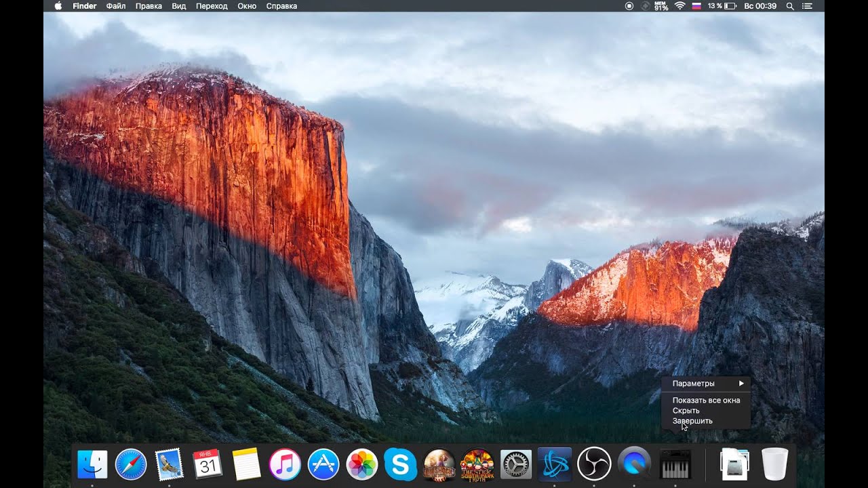Image resolution: width=868 pixels, height=488 pixels.
Task: Open Finder from the Dock
Action: [x=92, y=464]
